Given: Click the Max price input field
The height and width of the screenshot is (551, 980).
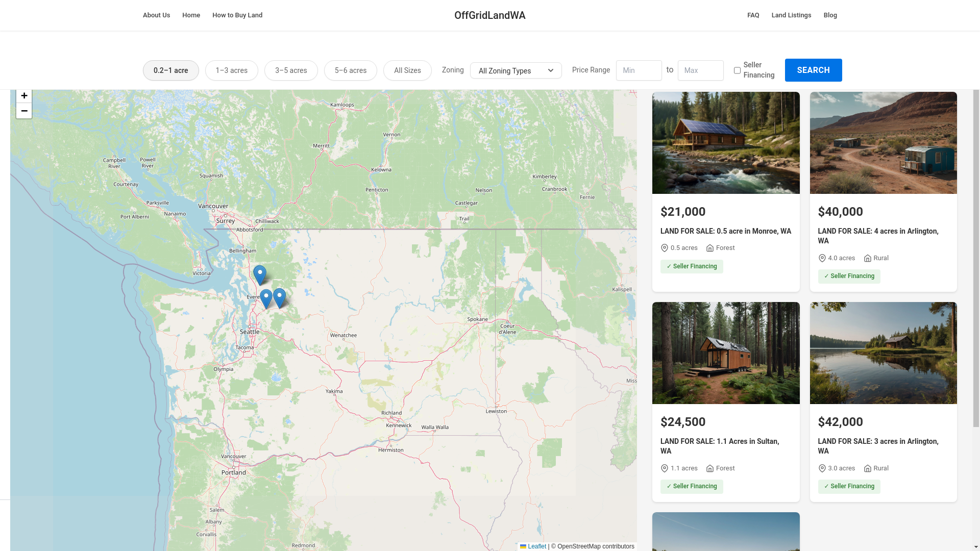Looking at the screenshot, I should (701, 70).
